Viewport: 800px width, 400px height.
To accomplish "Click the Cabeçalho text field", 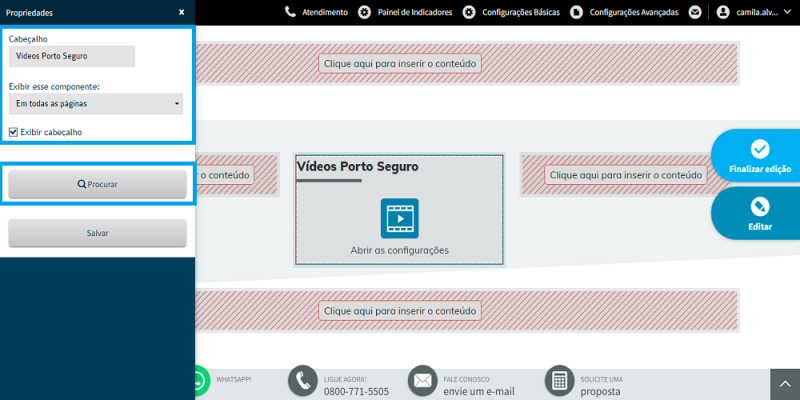I will pos(71,56).
